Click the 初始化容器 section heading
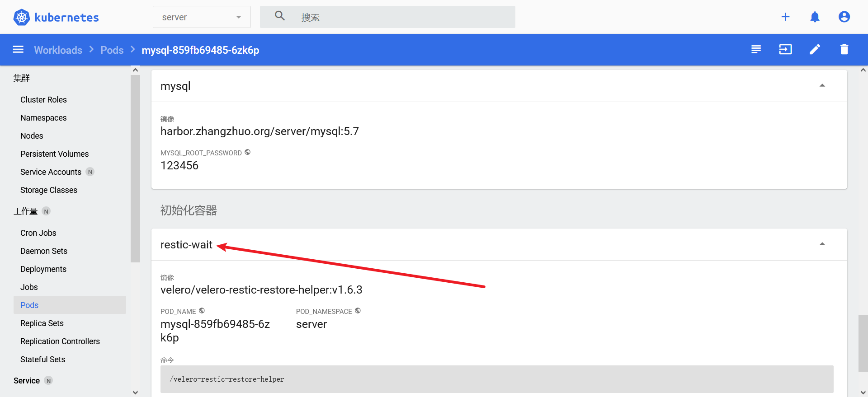 pos(189,210)
